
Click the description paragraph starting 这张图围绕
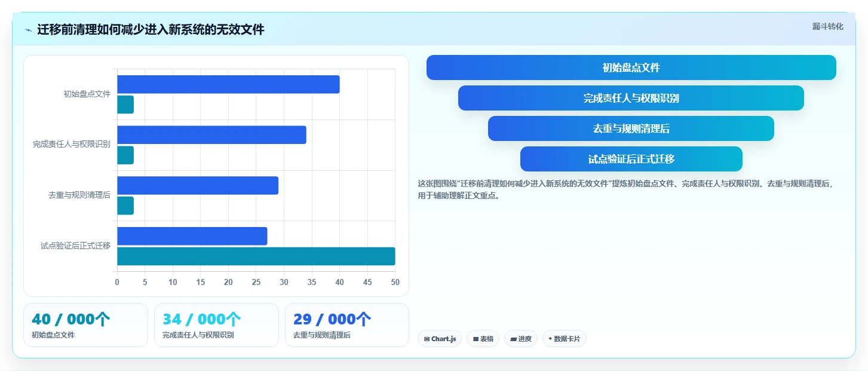625,189
